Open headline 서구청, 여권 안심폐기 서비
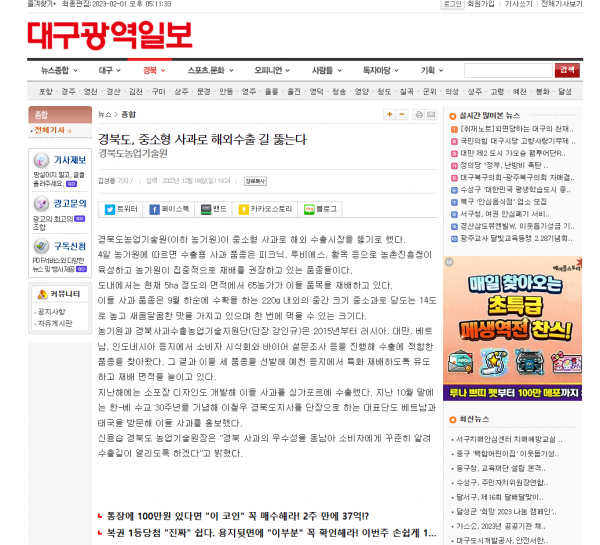 pyautogui.click(x=504, y=214)
